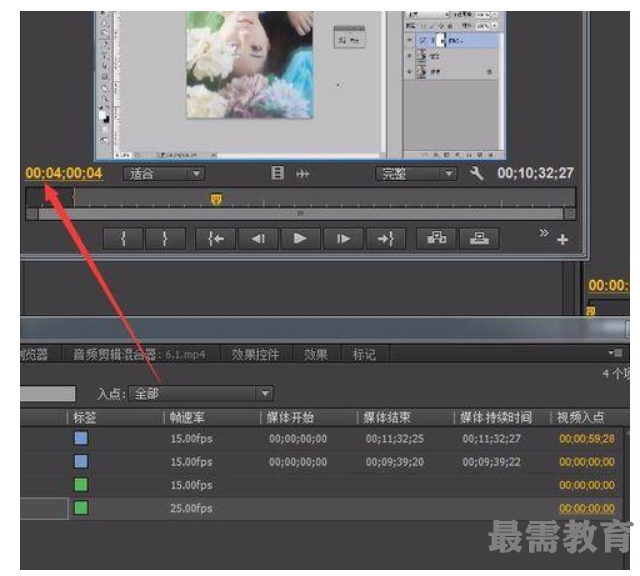This screenshot has width=640, height=576.
Task: Step forward one frame
Action: coord(342,238)
